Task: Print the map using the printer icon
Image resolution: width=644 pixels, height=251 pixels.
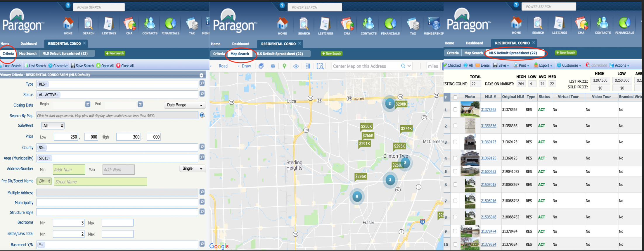Action: click(273, 66)
